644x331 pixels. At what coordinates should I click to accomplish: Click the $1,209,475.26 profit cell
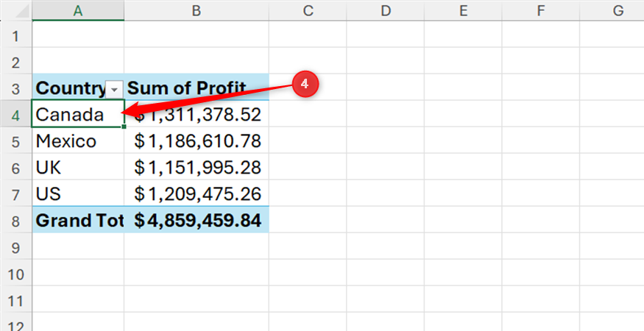click(197, 193)
